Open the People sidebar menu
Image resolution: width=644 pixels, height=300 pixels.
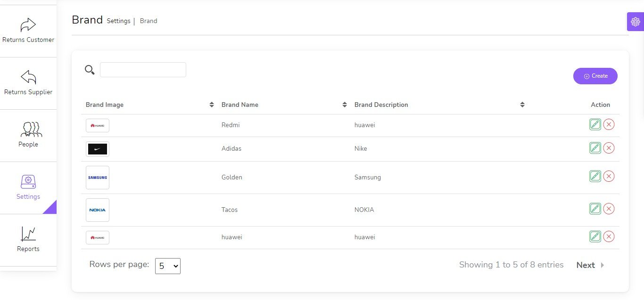click(x=28, y=136)
